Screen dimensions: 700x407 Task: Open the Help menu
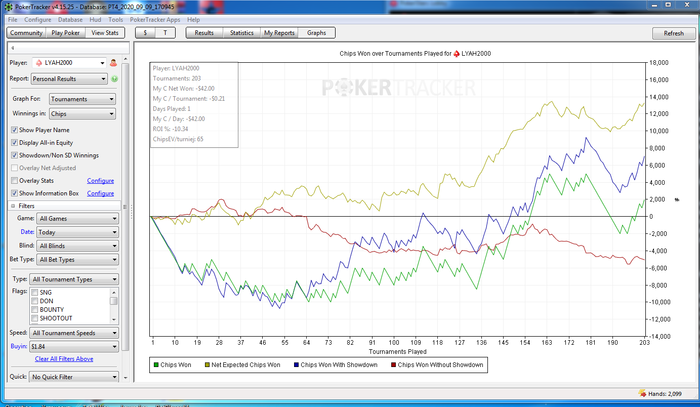[193, 20]
